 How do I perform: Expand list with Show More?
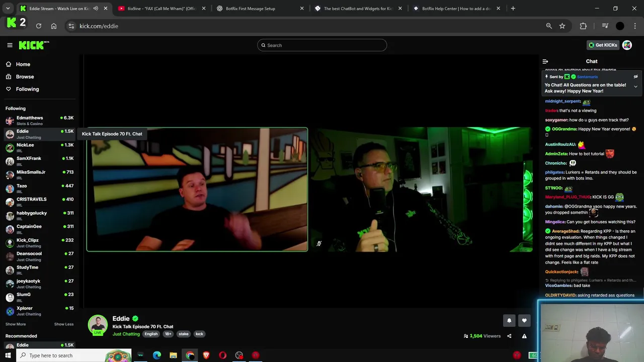pyautogui.click(x=16, y=324)
